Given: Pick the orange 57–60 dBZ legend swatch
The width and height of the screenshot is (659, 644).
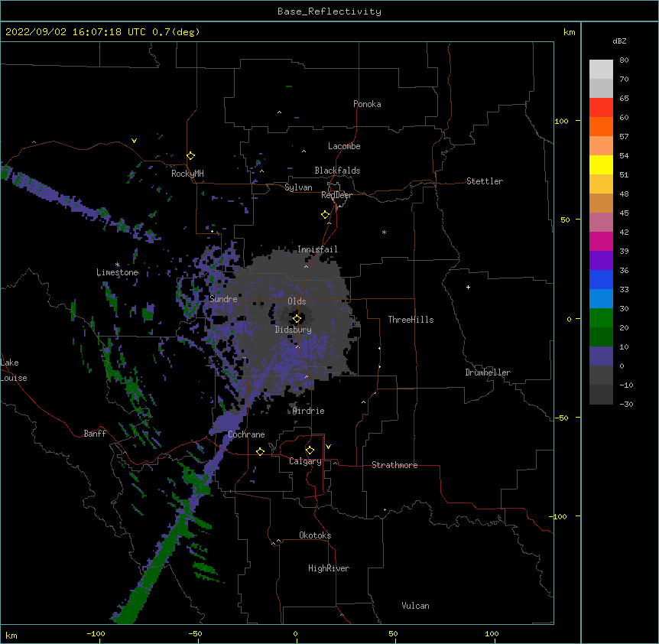Looking at the screenshot, I should [x=601, y=127].
